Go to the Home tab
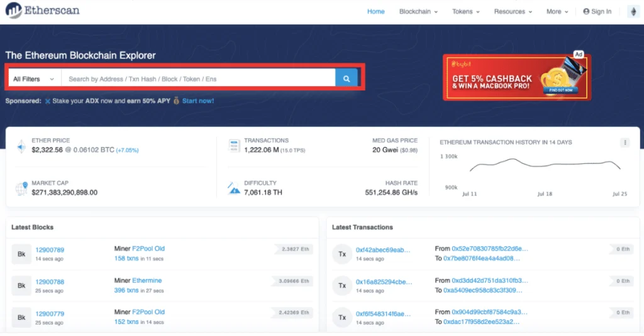 click(376, 11)
